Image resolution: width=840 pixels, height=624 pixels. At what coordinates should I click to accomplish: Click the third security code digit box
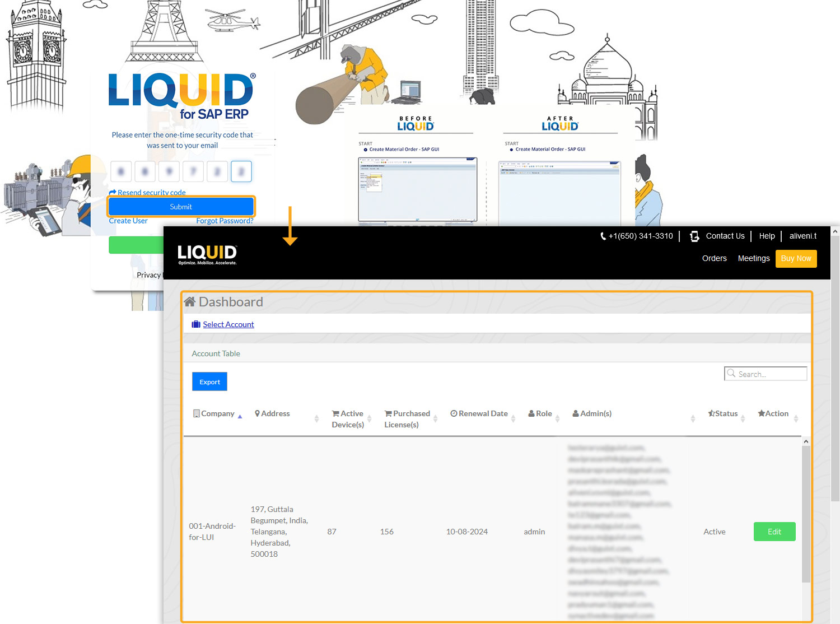(169, 171)
